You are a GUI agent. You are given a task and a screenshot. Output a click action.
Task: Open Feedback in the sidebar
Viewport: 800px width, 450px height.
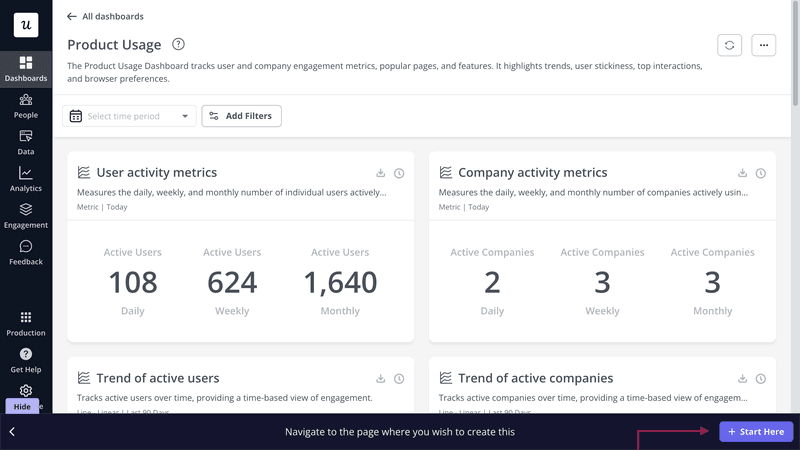coord(26,253)
